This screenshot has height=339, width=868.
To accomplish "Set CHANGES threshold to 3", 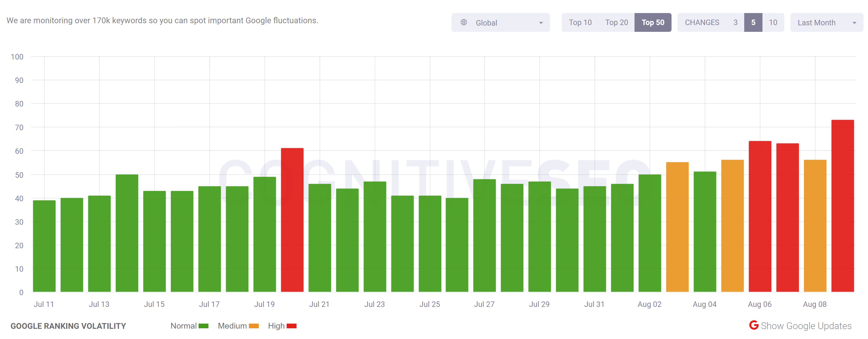I will pyautogui.click(x=735, y=22).
